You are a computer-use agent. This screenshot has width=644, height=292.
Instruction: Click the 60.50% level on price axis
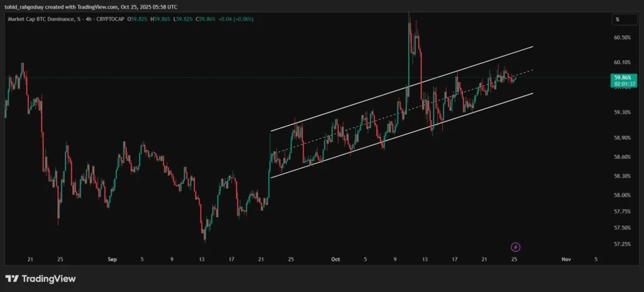pyautogui.click(x=621, y=38)
